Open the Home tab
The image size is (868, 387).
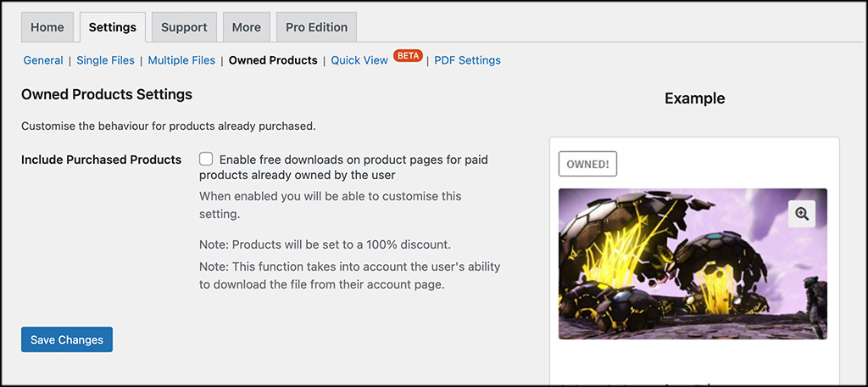47,27
